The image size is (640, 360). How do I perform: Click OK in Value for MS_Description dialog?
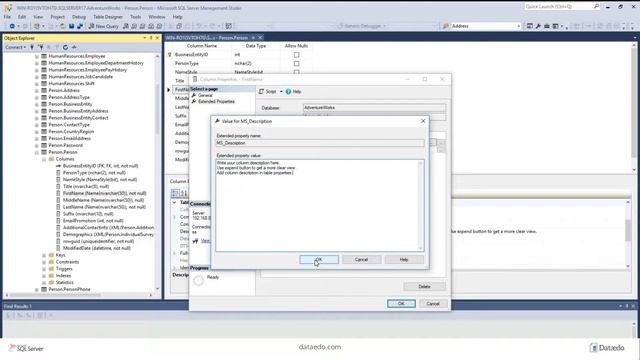pyautogui.click(x=319, y=260)
